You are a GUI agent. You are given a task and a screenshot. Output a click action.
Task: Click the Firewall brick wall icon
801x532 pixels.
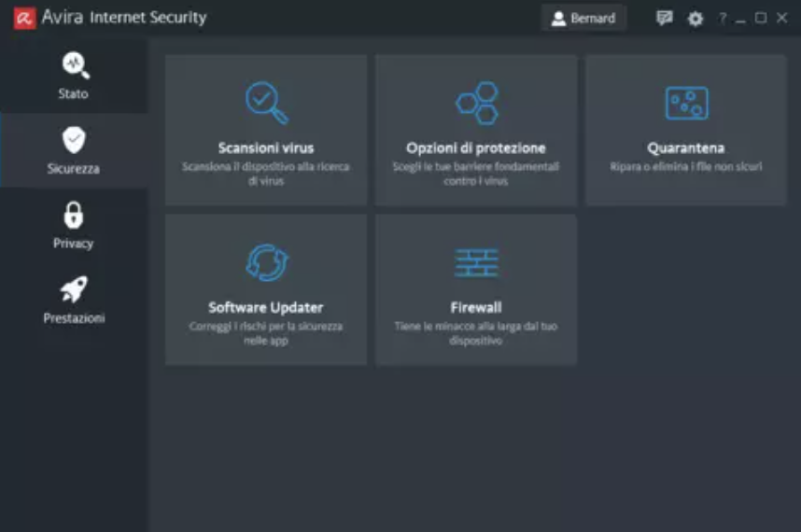pyautogui.click(x=476, y=262)
